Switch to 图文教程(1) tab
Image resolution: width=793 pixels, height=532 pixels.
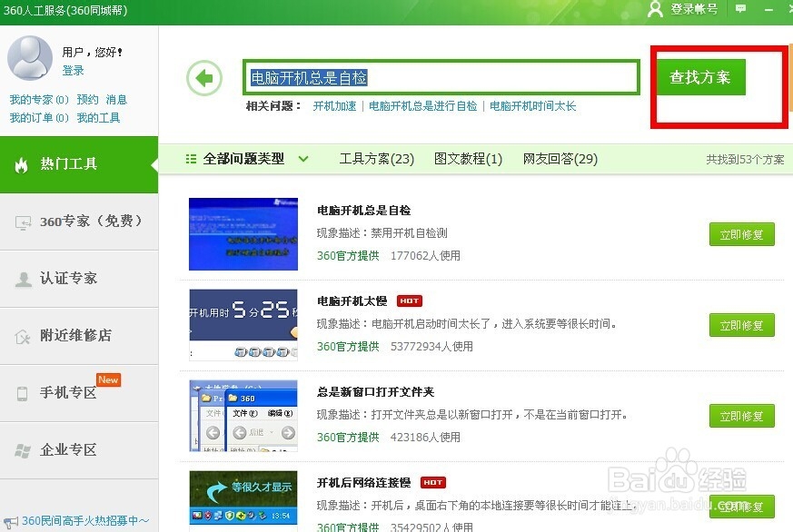click(469, 159)
